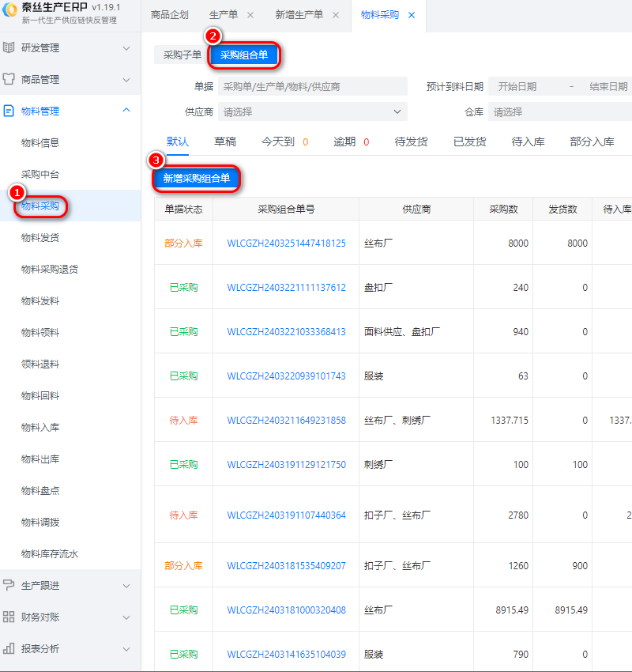Click the 秦丝生产ERP logo icon

tap(10, 13)
